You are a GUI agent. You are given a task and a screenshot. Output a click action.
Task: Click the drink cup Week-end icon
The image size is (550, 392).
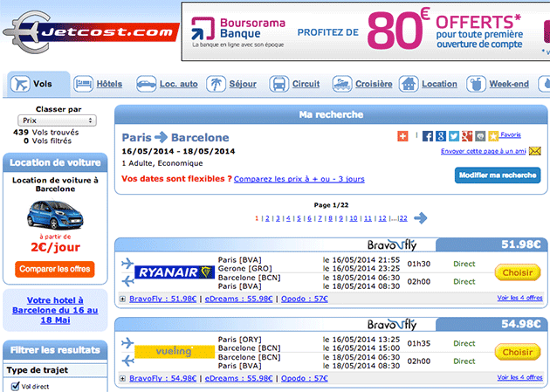point(476,84)
